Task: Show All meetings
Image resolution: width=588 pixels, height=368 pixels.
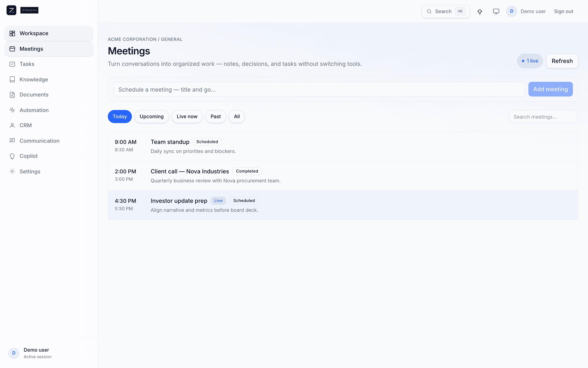Action: pyautogui.click(x=237, y=117)
